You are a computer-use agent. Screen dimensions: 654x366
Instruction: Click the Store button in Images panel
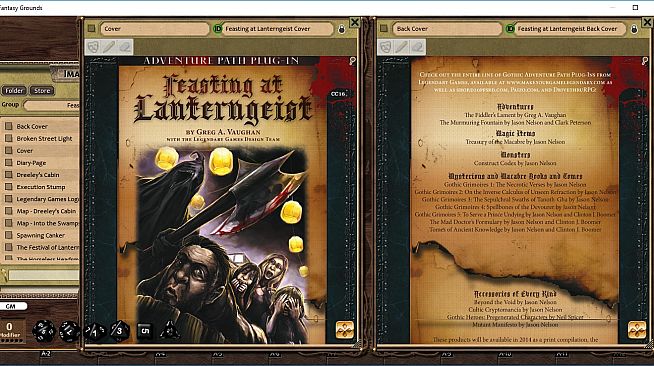(42, 90)
